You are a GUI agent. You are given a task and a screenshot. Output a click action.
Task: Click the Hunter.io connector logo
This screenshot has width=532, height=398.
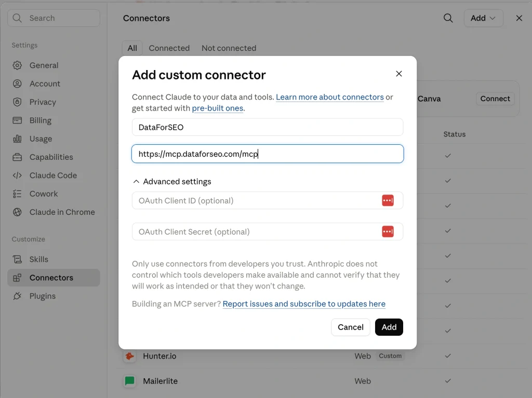[x=129, y=356]
